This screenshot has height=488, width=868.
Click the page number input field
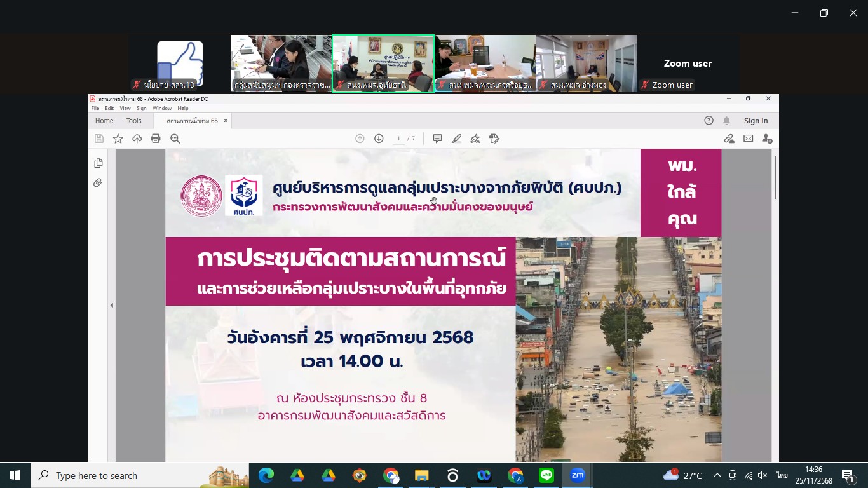coord(399,139)
